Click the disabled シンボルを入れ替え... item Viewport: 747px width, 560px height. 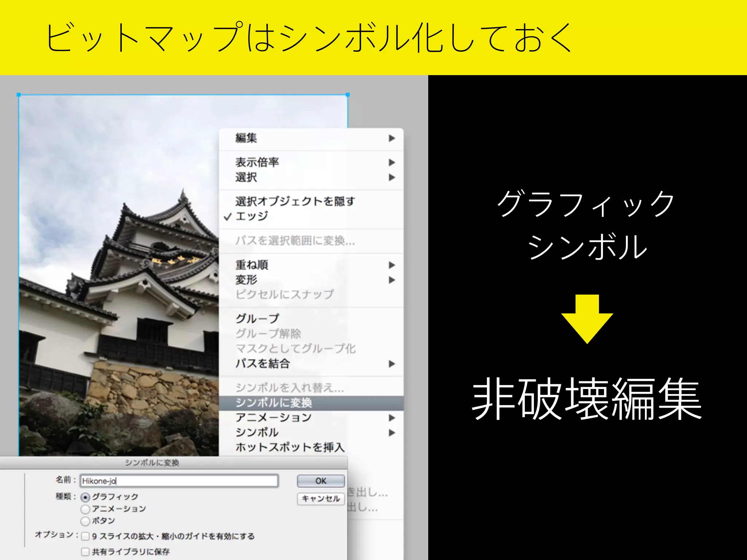(311, 388)
